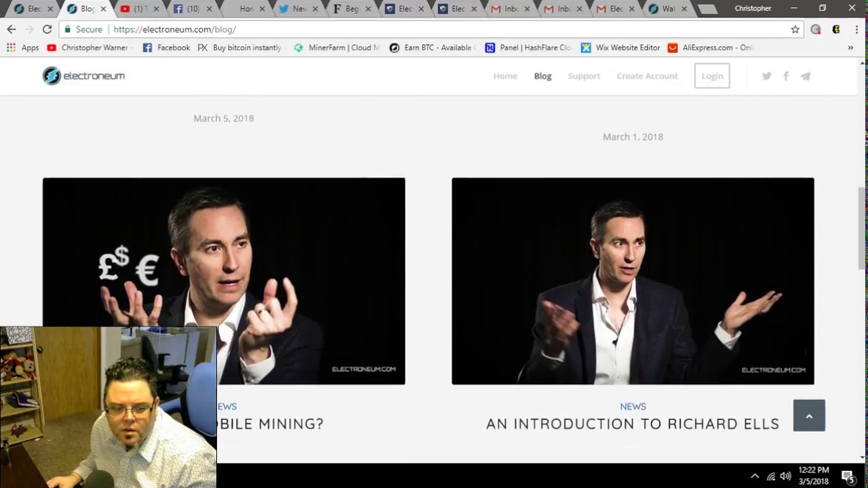The image size is (868, 488).
Task: Open Create Account in site navigation
Action: point(647,76)
